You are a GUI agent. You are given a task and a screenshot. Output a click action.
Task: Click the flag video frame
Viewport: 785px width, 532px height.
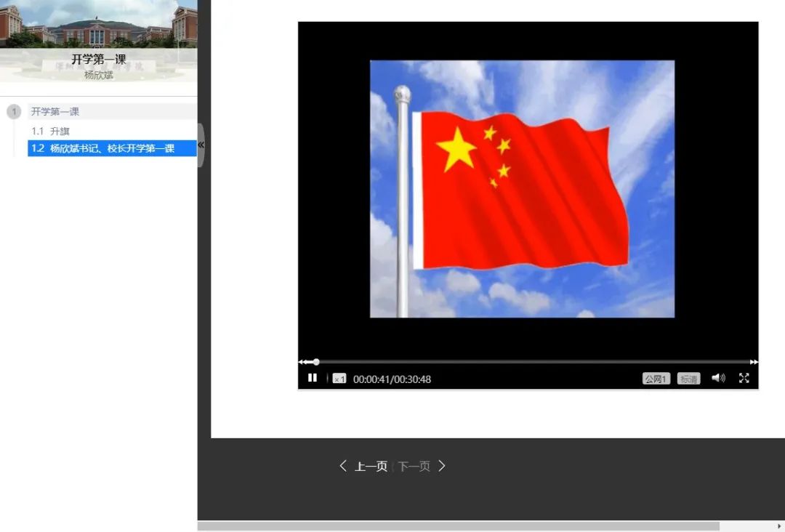coord(522,189)
